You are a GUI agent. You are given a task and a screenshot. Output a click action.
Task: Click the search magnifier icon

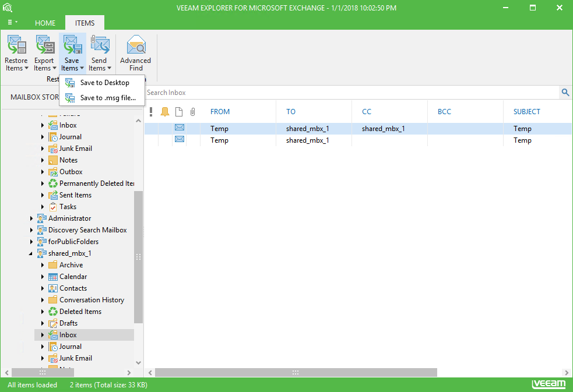565,93
